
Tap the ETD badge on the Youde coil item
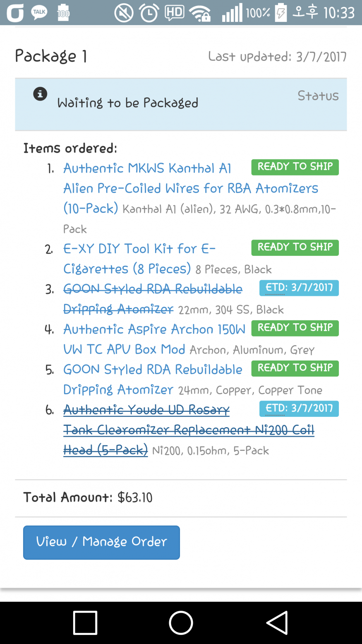[x=299, y=409]
